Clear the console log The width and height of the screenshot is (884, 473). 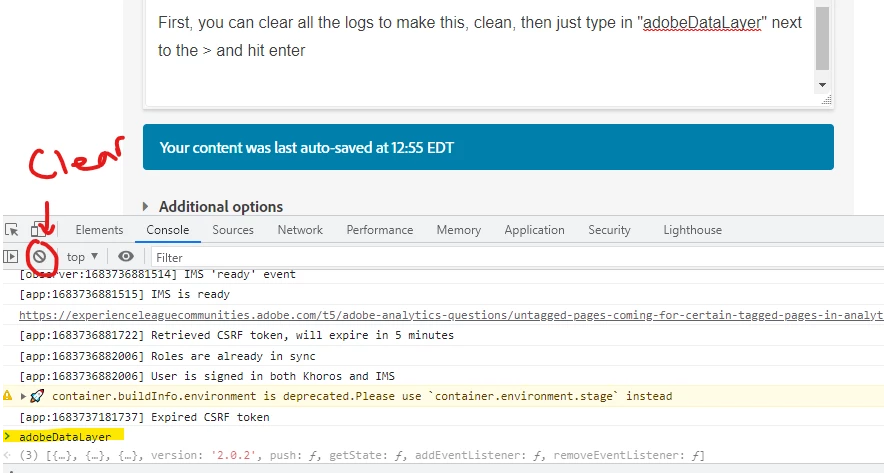(39, 257)
